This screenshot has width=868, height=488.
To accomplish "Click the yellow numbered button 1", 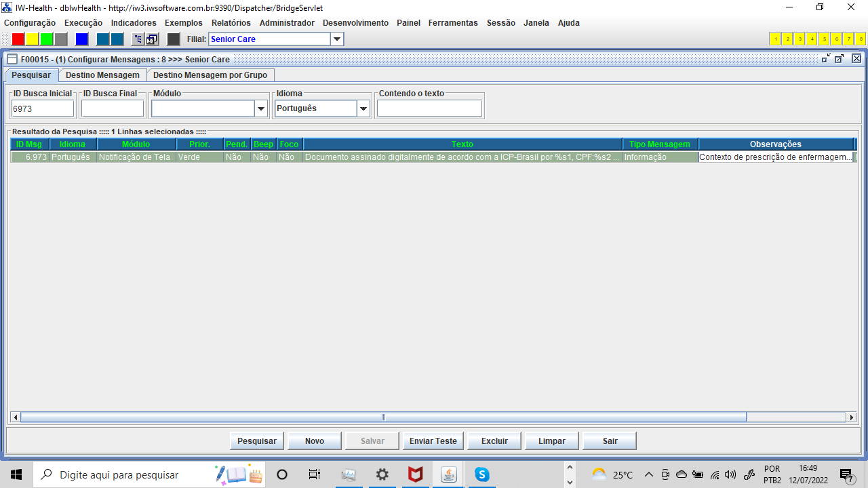I will coord(775,39).
